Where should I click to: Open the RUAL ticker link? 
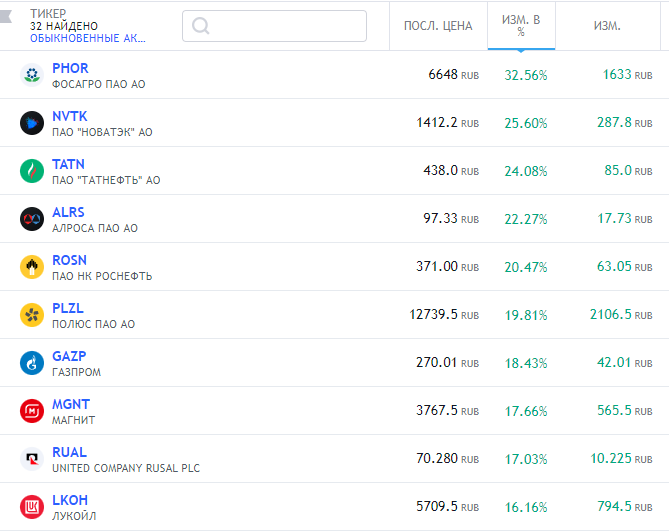[x=69, y=452]
